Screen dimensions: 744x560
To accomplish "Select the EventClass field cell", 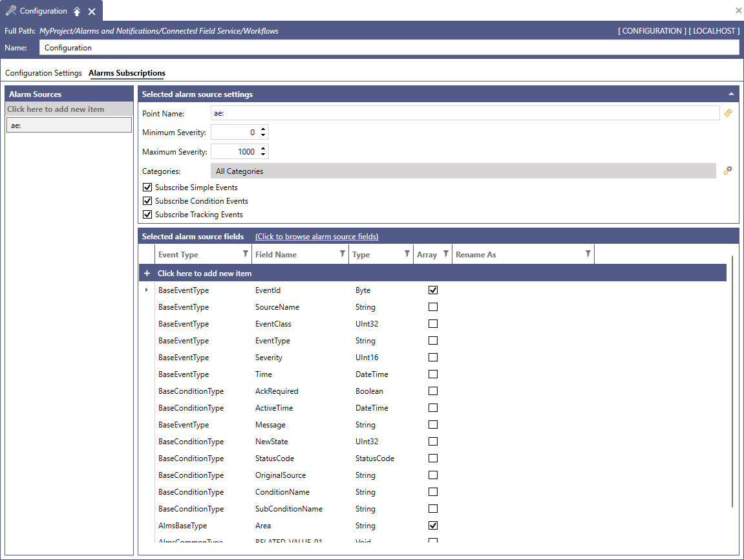I will 273,324.
